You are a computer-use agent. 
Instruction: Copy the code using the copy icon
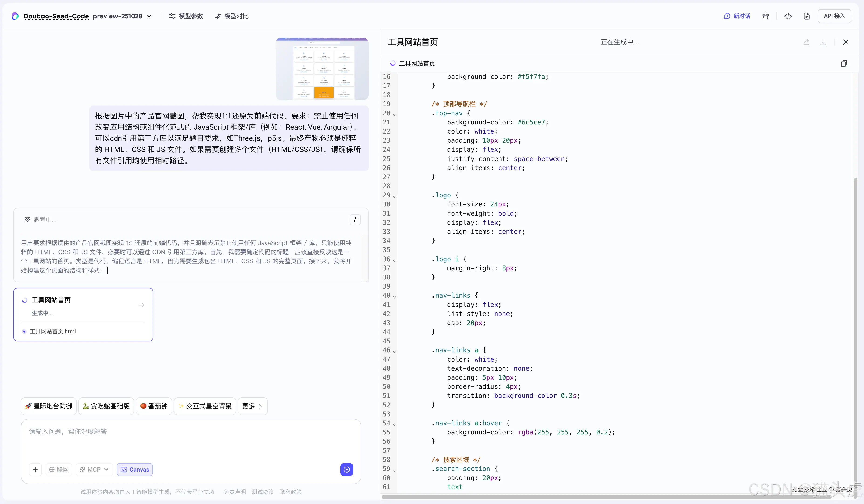(x=844, y=64)
